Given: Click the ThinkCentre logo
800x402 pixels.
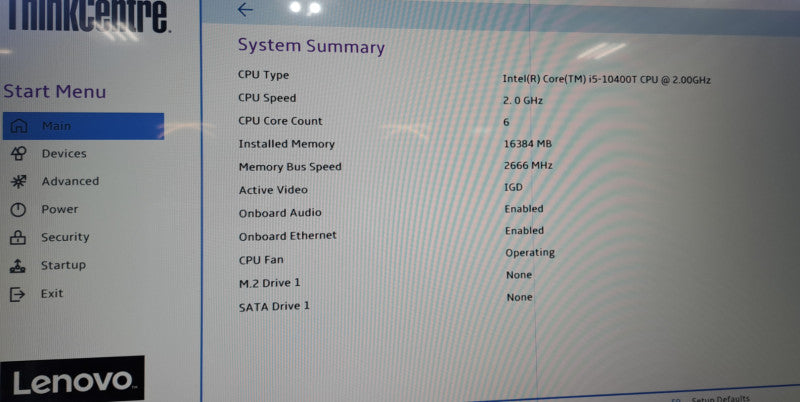Looking at the screenshot, I should (x=88, y=15).
